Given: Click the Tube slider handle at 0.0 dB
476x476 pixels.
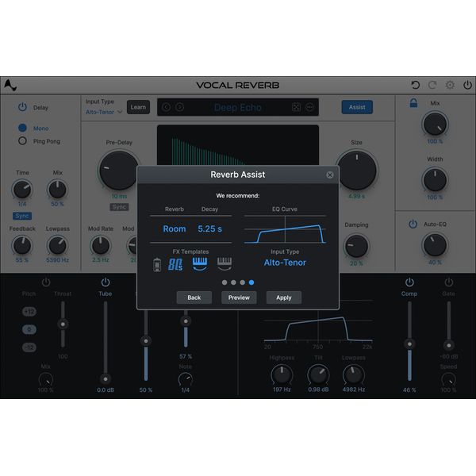Looking at the screenshot, I should [x=106, y=379].
